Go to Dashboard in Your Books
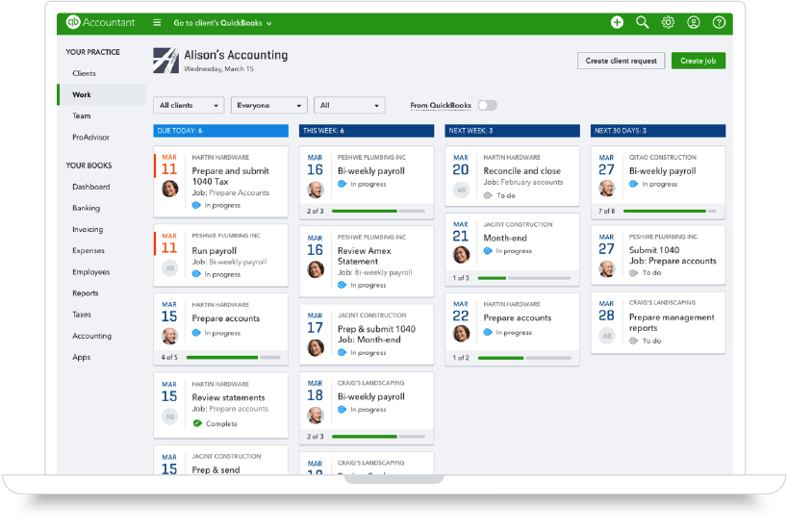 (91, 187)
